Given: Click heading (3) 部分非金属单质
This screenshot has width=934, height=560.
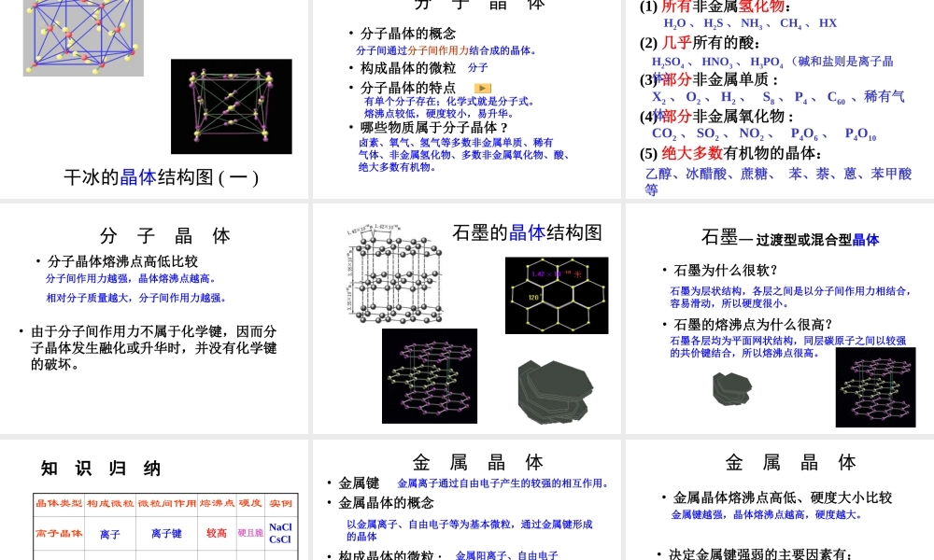Looking at the screenshot, I should (709, 79).
